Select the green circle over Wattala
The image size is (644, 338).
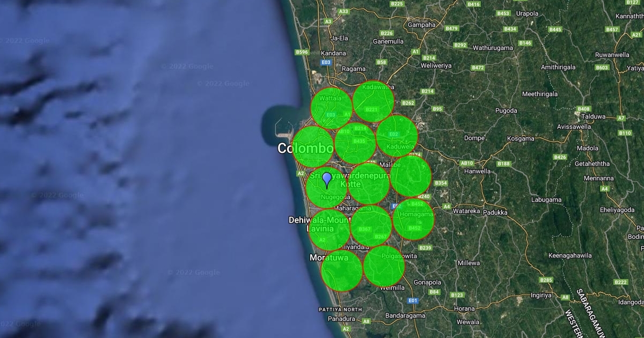pyautogui.click(x=332, y=108)
